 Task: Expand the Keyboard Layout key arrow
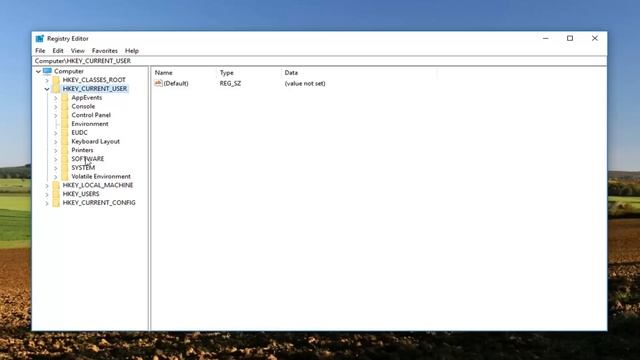point(56,142)
